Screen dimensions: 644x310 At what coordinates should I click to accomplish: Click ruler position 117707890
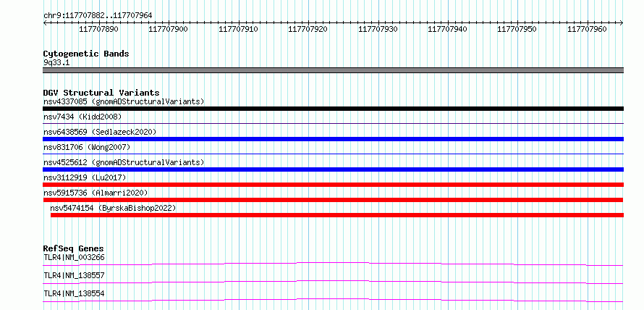coord(98,30)
